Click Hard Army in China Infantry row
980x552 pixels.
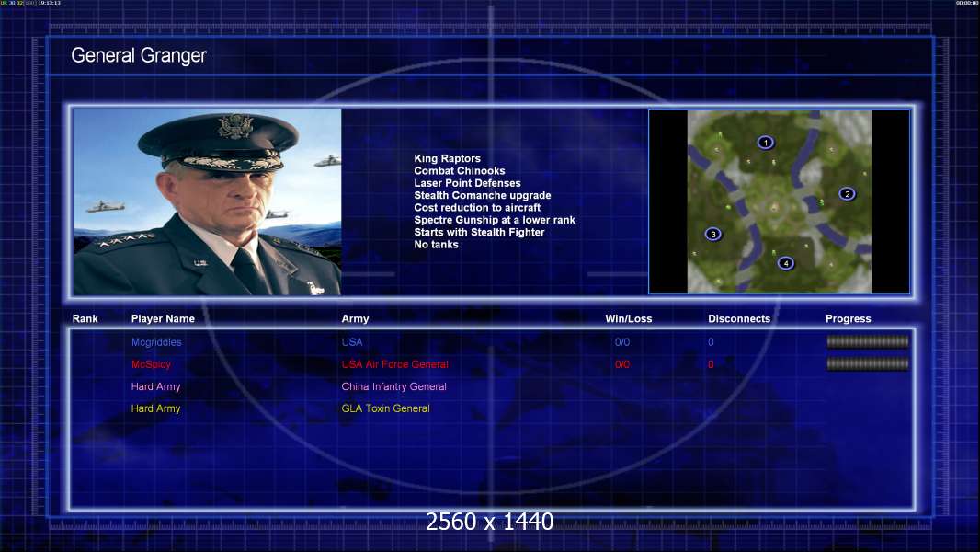155,386
